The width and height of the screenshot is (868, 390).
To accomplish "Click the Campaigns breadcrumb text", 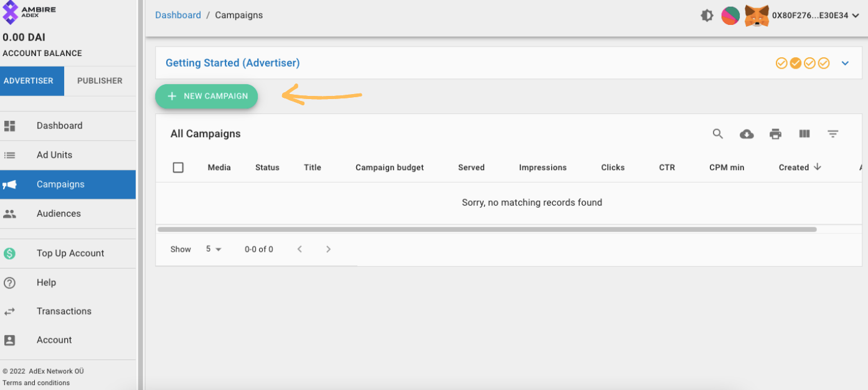I will (239, 15).
